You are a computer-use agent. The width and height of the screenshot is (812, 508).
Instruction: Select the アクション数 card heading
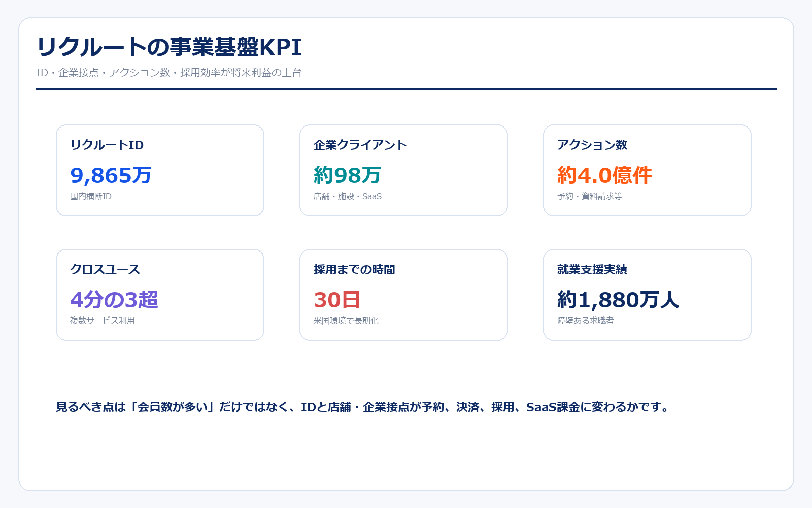point(592,145)
